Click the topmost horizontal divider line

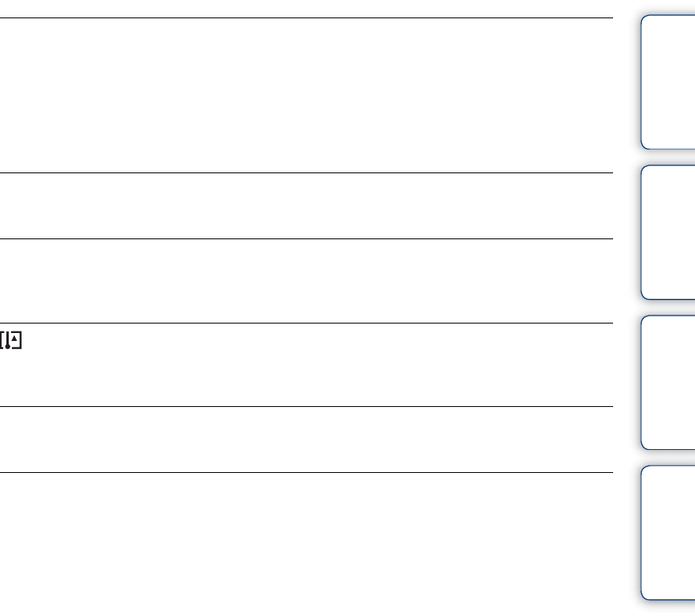pos(306,18)
